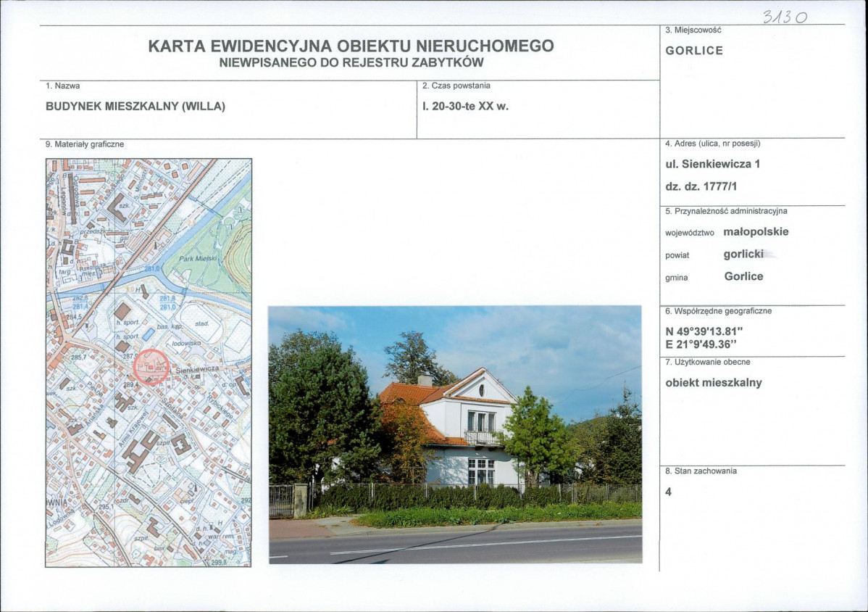868x612 pixels.
Task: Click the value 'gorlicki'
Action: tap(743, 255)
